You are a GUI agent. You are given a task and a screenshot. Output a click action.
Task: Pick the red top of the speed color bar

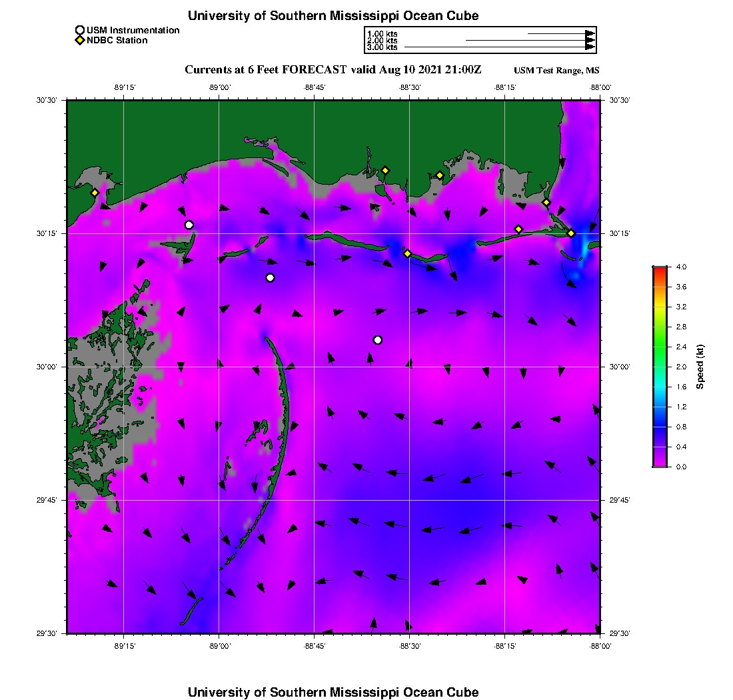(660, 269)
